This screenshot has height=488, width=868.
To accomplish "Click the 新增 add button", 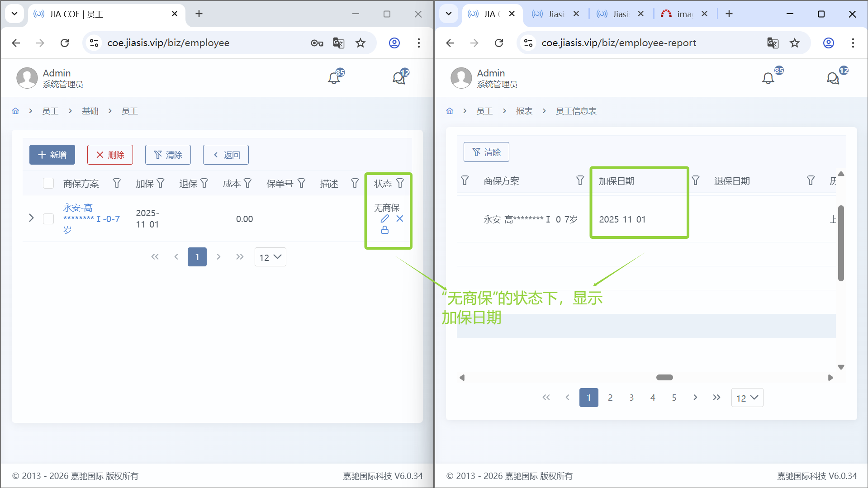I will [52, 155].
